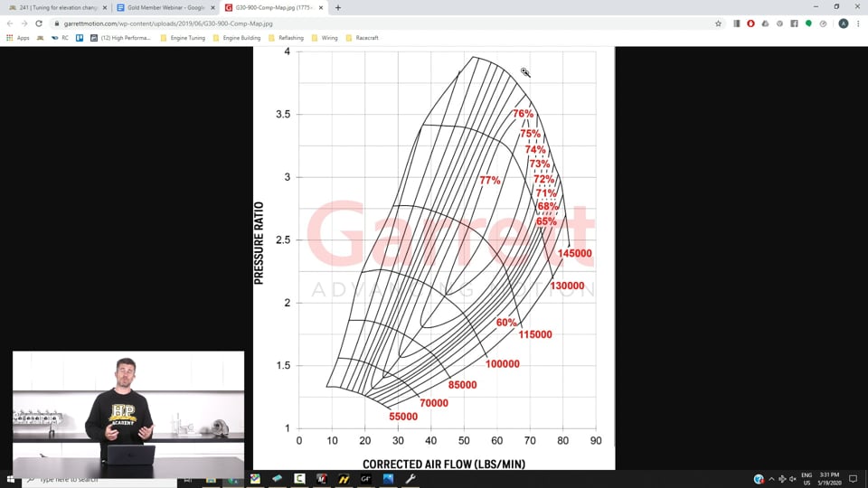The height and width of the screenshot is (488, 868).
Task: Click the 55000 speed line label
Action: [403, 417]
